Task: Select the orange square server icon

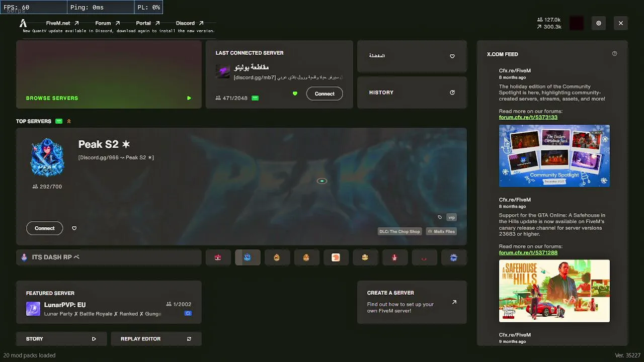Action: (x=336, y=257)
